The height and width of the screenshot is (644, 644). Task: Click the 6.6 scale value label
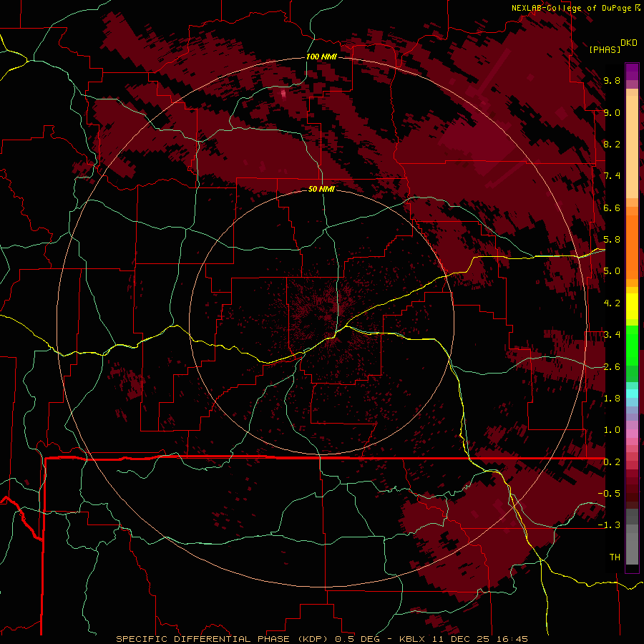[612, 208]
